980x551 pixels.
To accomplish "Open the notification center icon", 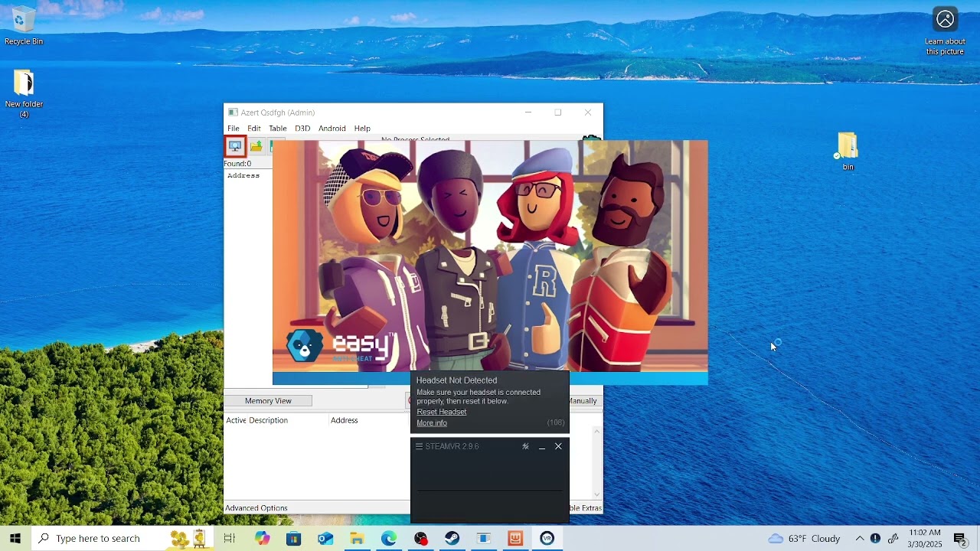I will [960, 538].
